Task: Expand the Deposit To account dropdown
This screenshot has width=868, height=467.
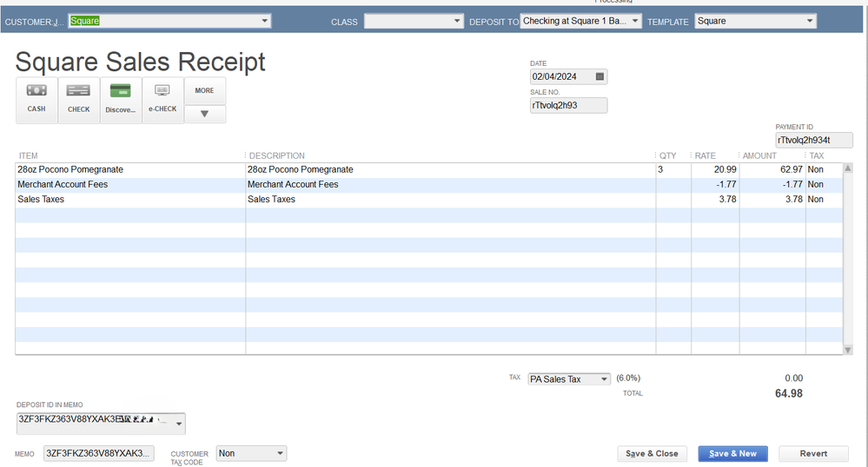Action: 635,21
